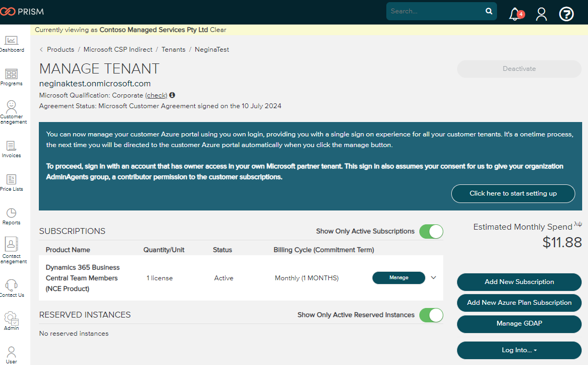
Task: Open Customer Management in the sidebar
Action: click(x=13, y=112)
